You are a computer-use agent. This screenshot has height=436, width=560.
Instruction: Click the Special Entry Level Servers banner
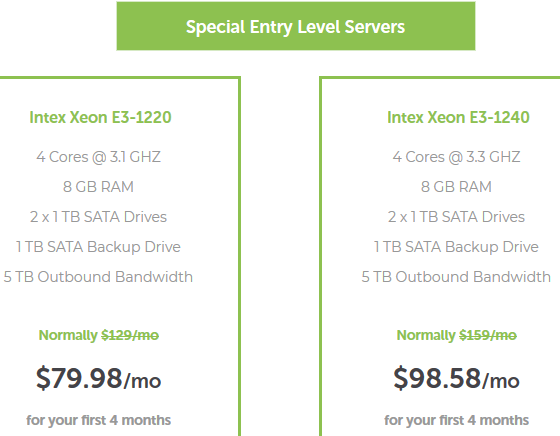[296, 26]
